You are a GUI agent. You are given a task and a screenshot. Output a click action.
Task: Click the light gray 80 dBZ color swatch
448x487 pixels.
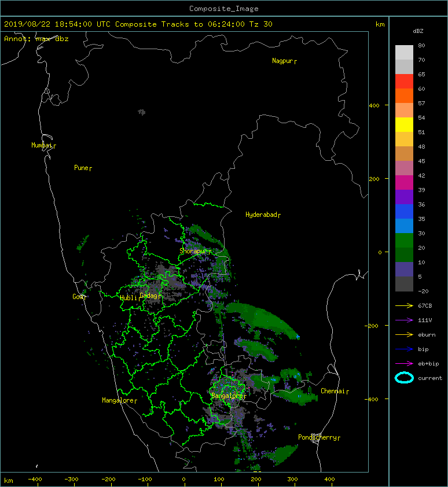404,53
